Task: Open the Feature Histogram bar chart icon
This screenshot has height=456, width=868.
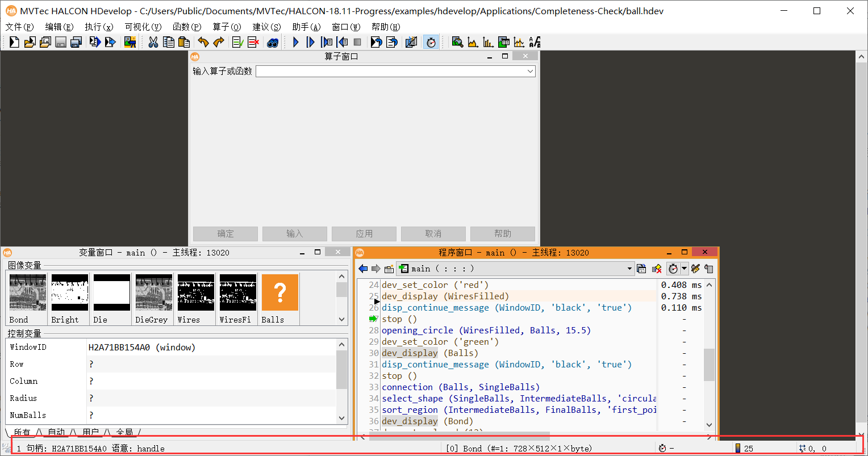Action: click(x=488, y=42)
